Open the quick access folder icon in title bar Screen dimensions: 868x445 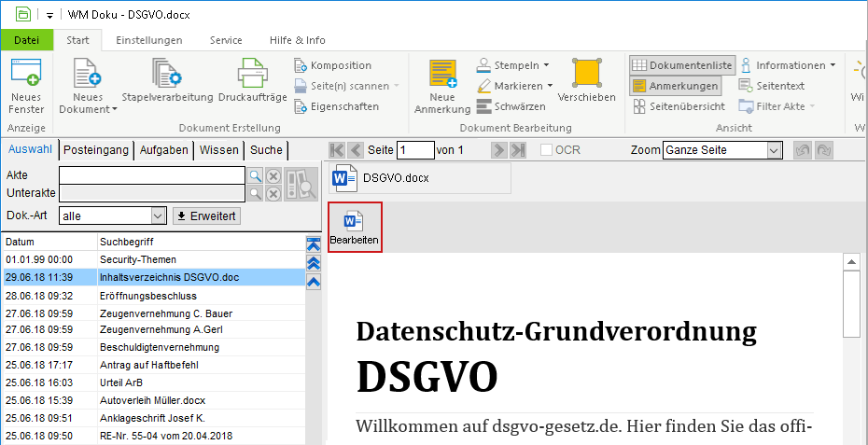coord(23,14)
